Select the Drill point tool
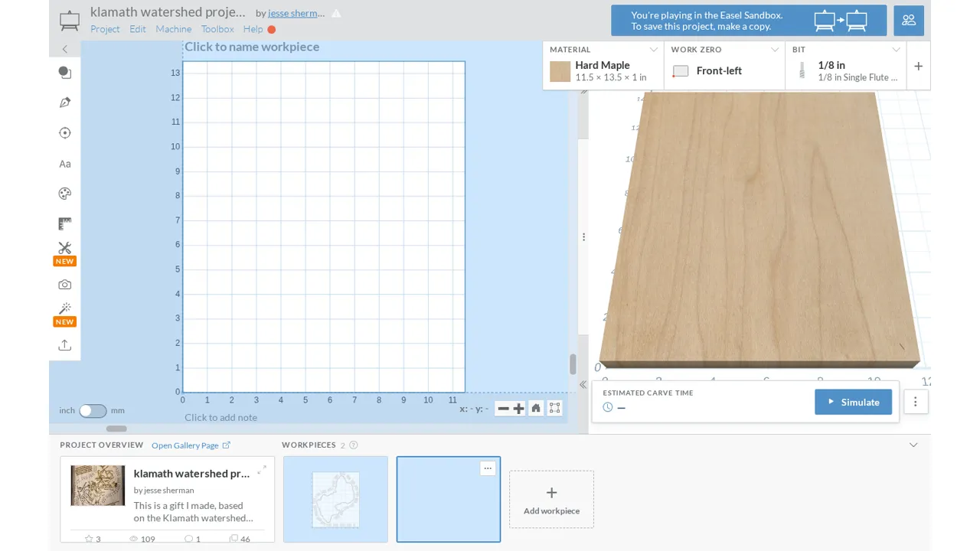This screenshot has height=551, width=980. coord(65,133)
